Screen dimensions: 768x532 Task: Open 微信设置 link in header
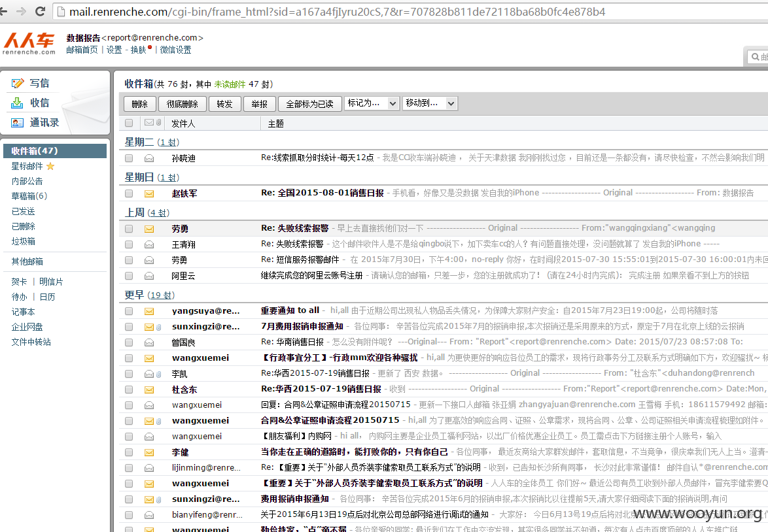tap(175, 50)
